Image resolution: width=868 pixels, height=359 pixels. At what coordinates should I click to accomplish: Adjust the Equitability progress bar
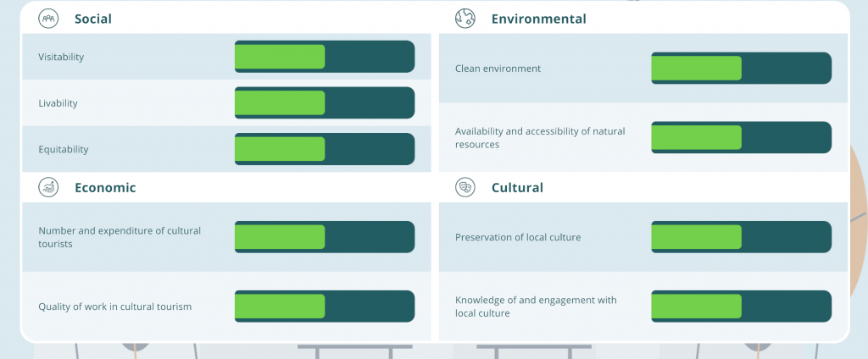click(x=325, y=149)
